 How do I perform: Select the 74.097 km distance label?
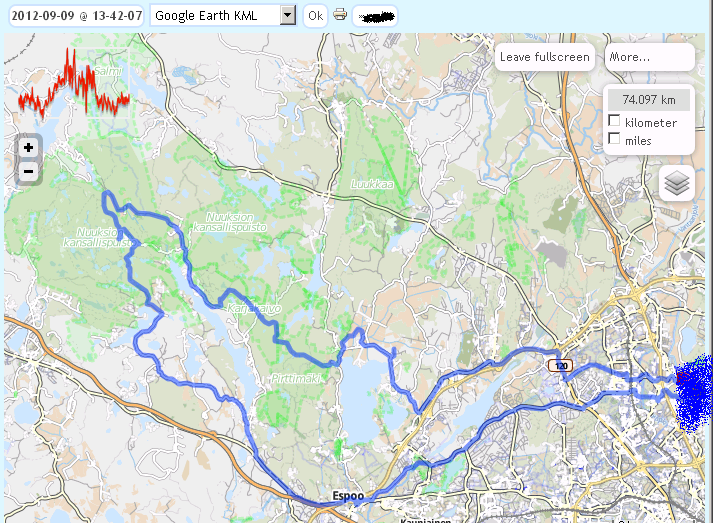[648, 100]
